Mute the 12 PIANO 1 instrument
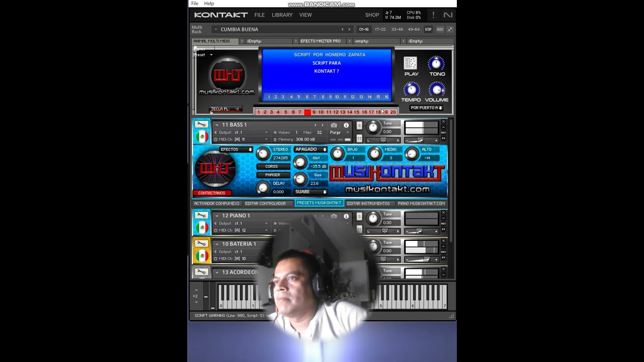The image size is (644, 362). [359, 229]
